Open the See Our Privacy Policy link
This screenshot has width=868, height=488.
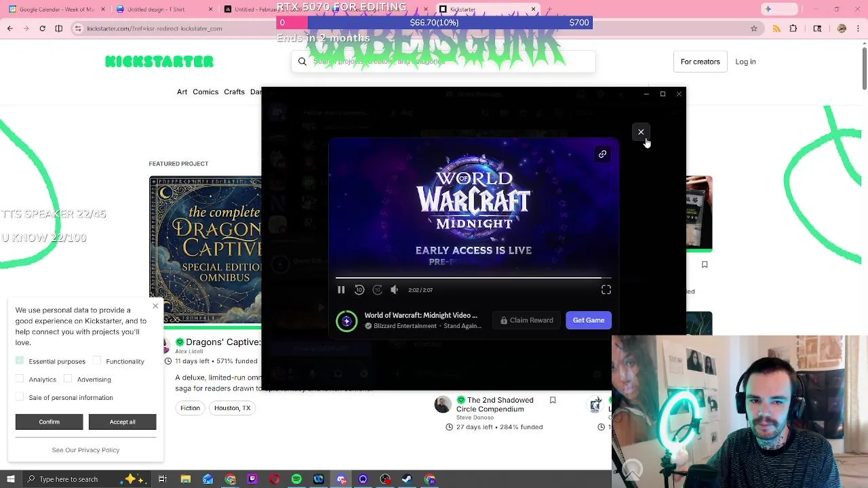pyautogui.click(x=85, y=450)
